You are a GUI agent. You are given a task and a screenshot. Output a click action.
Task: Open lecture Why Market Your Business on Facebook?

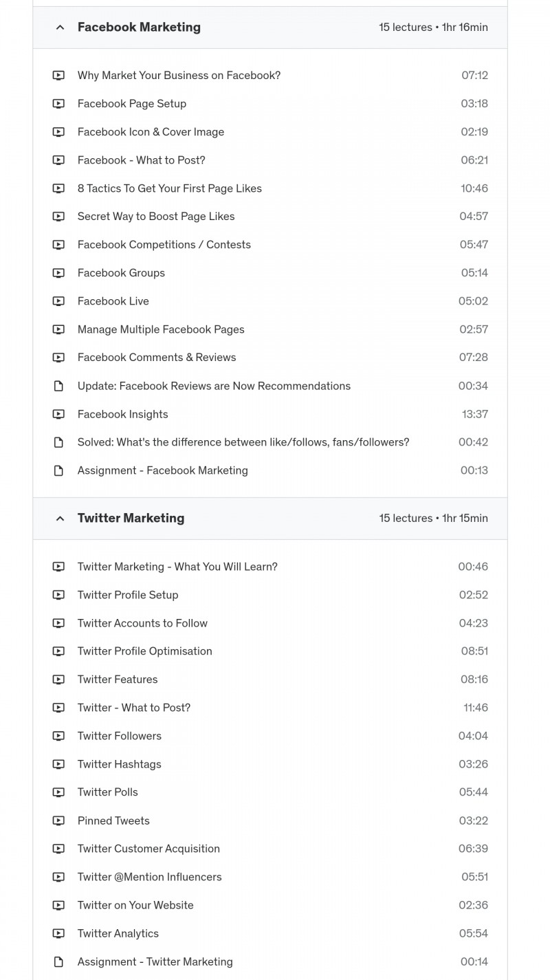pos(179,76)
